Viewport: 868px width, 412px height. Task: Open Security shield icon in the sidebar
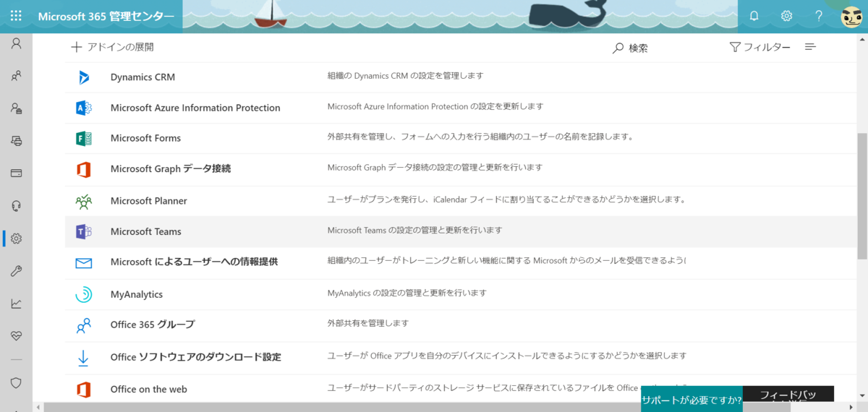(x=16, y=382)
